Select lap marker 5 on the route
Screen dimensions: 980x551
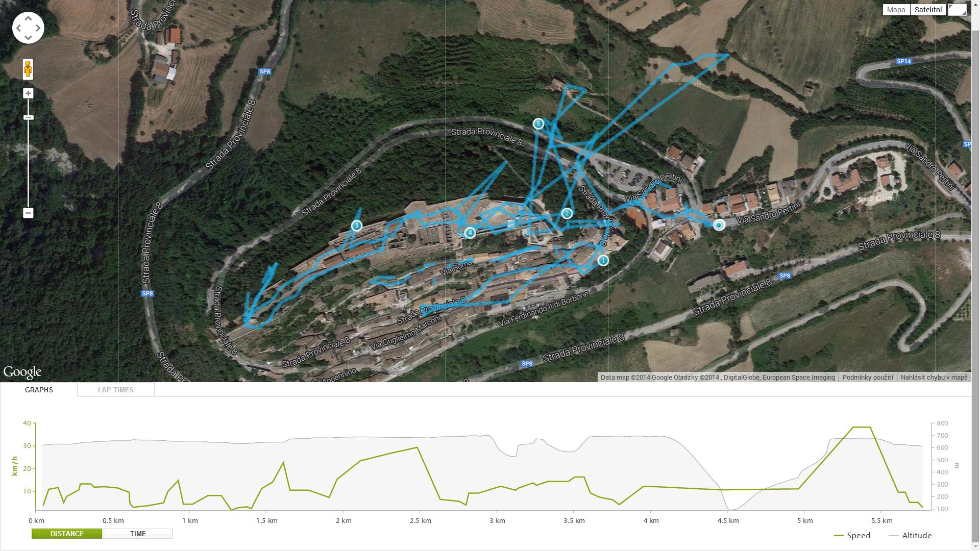(x=538, y=123)
